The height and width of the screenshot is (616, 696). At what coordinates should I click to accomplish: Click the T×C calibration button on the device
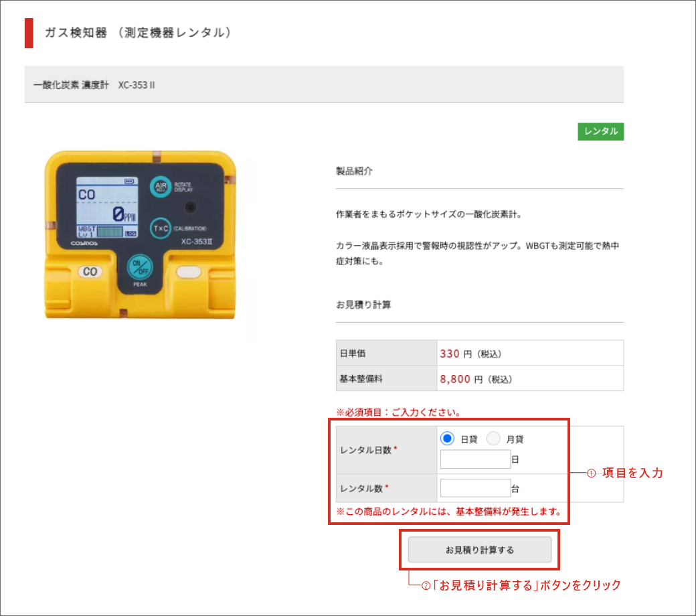click(x=160, y=228)
